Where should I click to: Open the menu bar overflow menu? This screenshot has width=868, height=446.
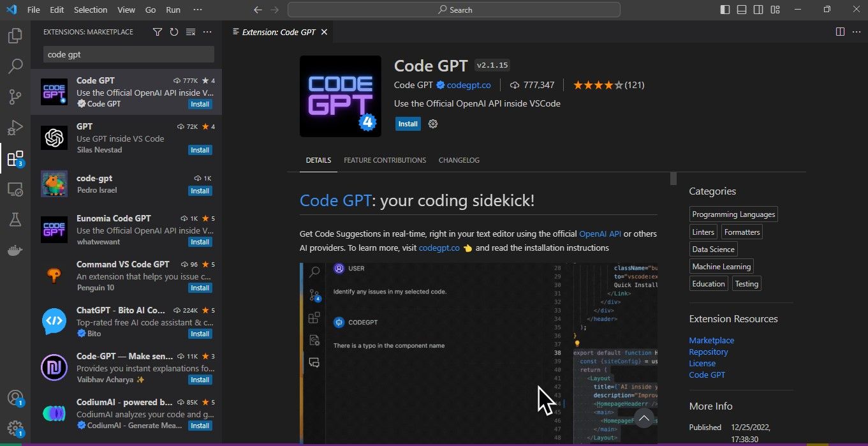point(198,10)
